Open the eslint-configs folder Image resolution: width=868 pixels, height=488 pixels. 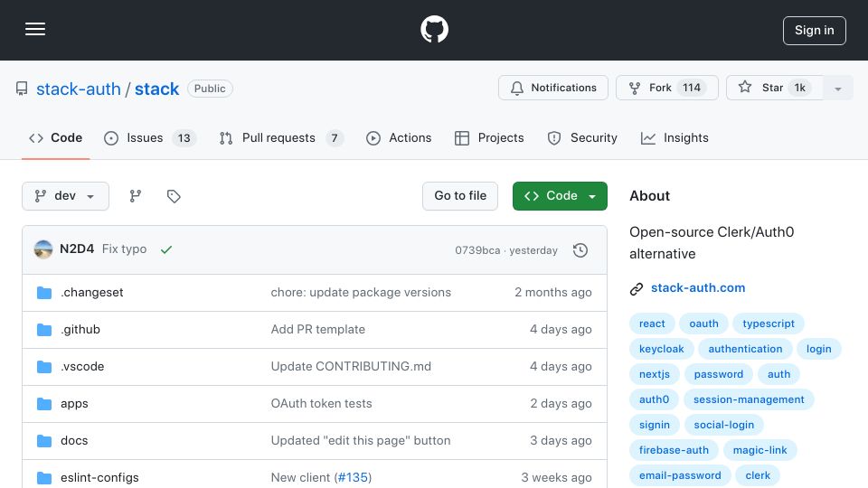[99, 477]
